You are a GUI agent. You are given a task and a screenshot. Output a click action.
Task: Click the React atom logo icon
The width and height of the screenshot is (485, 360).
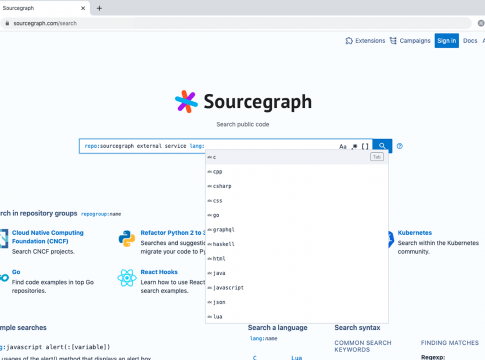[x=127, y=278]
